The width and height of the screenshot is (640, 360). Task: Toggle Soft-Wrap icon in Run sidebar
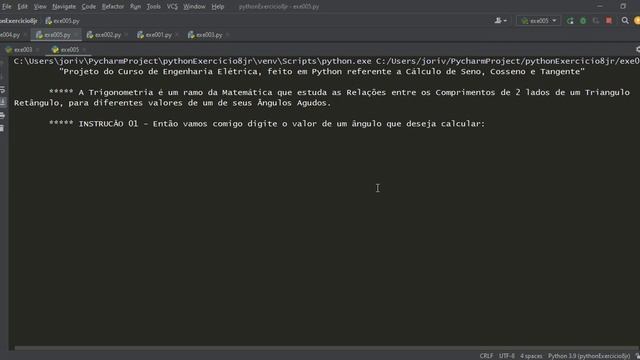(3, 89)
